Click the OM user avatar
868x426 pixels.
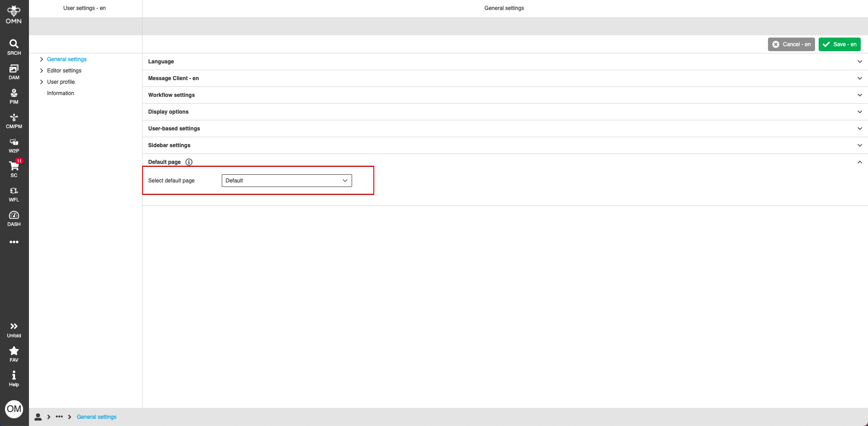click(14, 409)
